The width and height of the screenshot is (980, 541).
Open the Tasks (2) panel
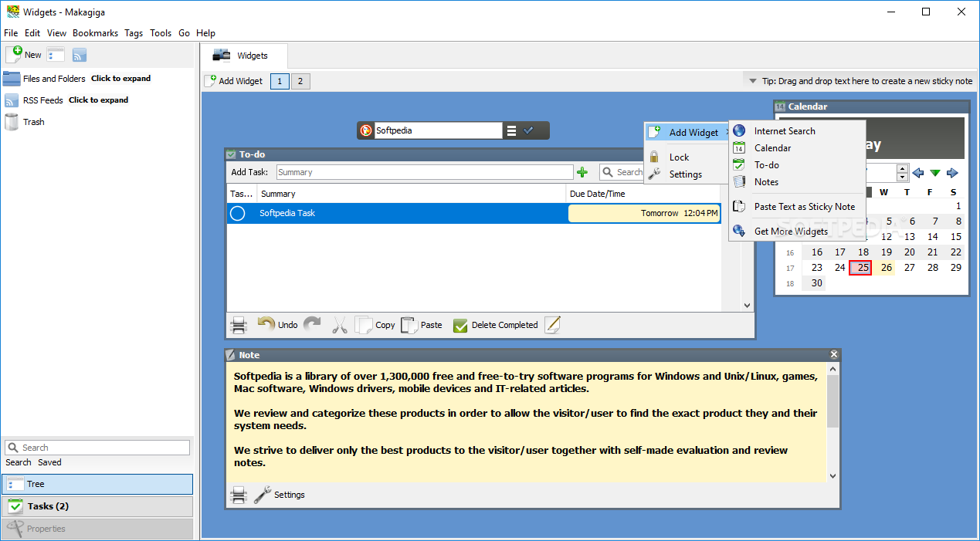click(x=97, y=506)
